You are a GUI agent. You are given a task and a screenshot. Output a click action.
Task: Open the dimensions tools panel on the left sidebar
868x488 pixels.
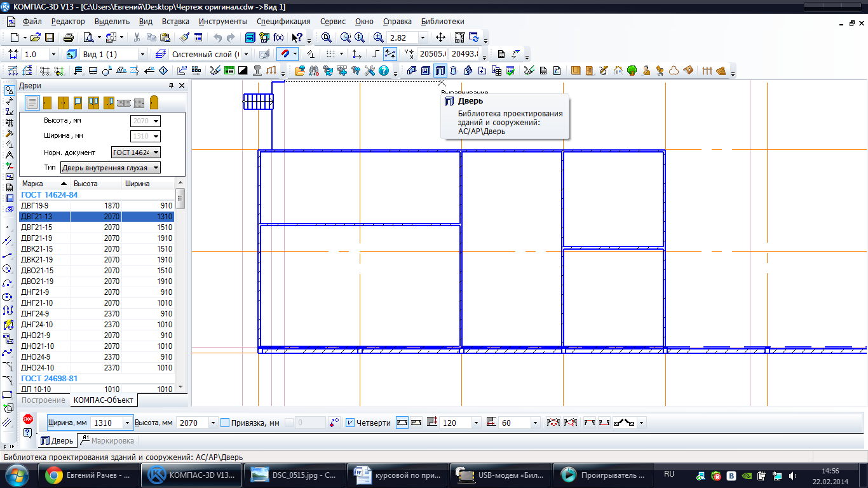[x=9, y=101]
